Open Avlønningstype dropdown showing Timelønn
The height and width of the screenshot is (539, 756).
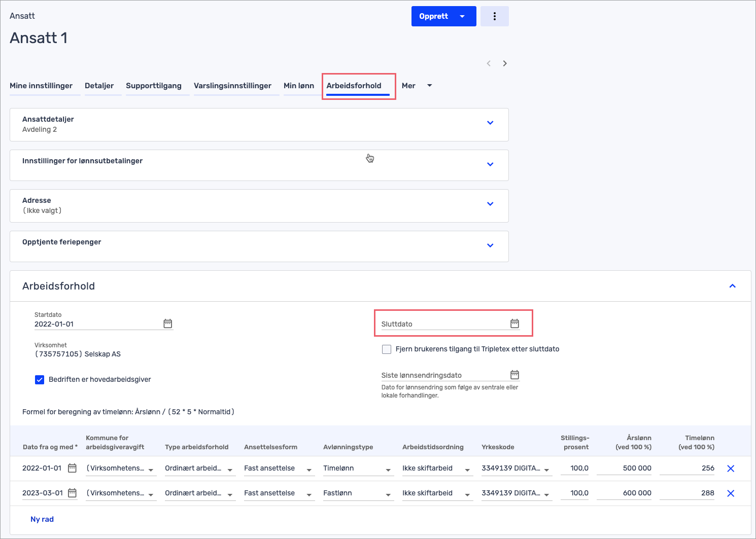(358, 469)
